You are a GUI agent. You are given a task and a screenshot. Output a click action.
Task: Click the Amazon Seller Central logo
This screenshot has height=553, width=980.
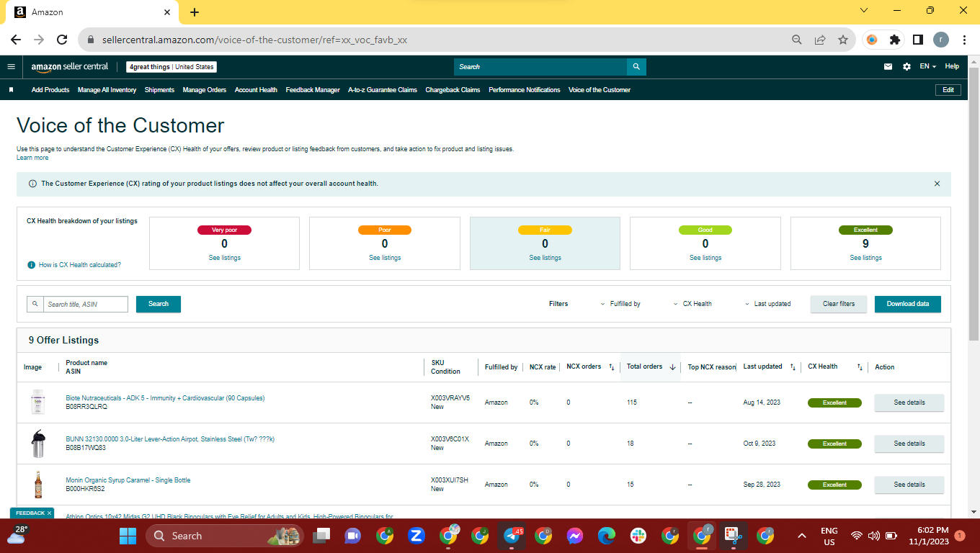click(x=70, y=67)
